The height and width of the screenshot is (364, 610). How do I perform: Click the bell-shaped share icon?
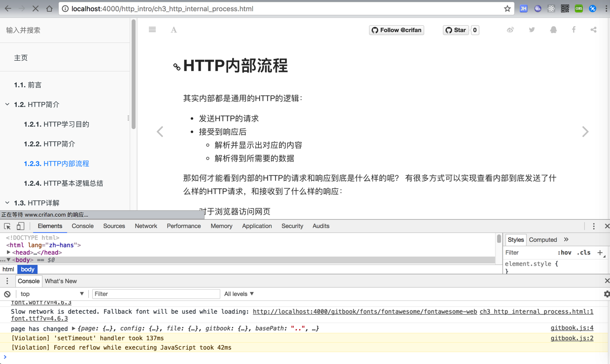coord(553,30)
